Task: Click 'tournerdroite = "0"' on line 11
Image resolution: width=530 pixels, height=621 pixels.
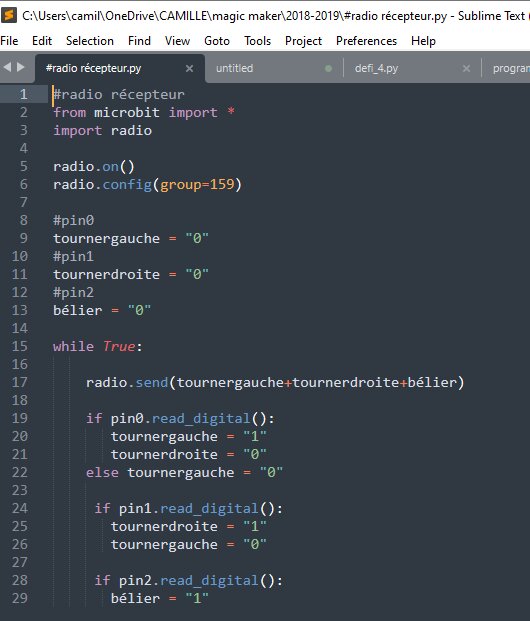Action: pyautogui.click(x=131, y=274)
